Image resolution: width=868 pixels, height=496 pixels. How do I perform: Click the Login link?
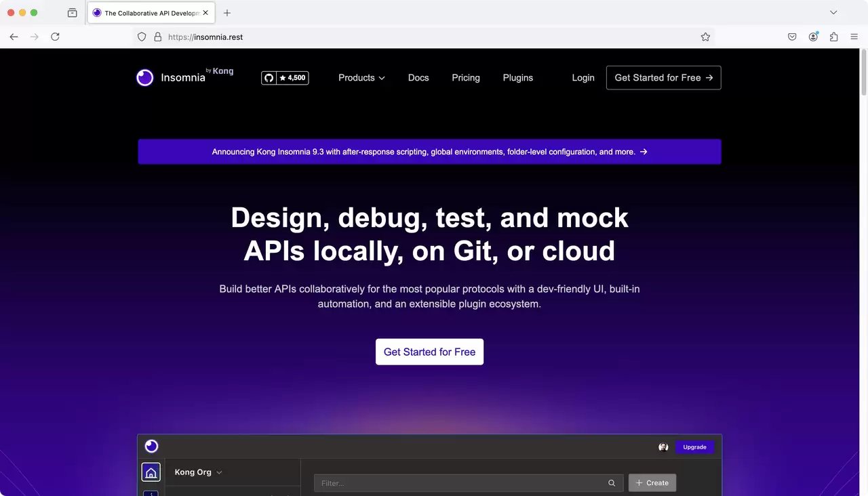coord(583,78)
